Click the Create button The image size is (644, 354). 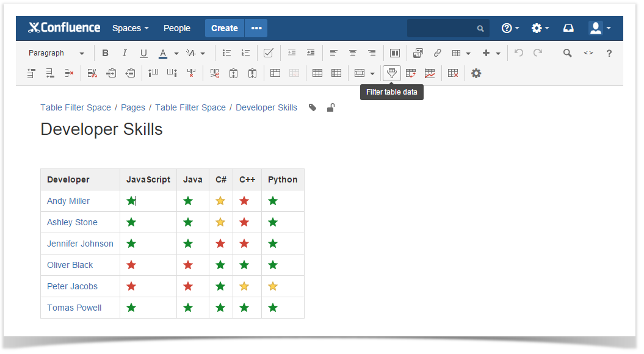coord(225,28)
